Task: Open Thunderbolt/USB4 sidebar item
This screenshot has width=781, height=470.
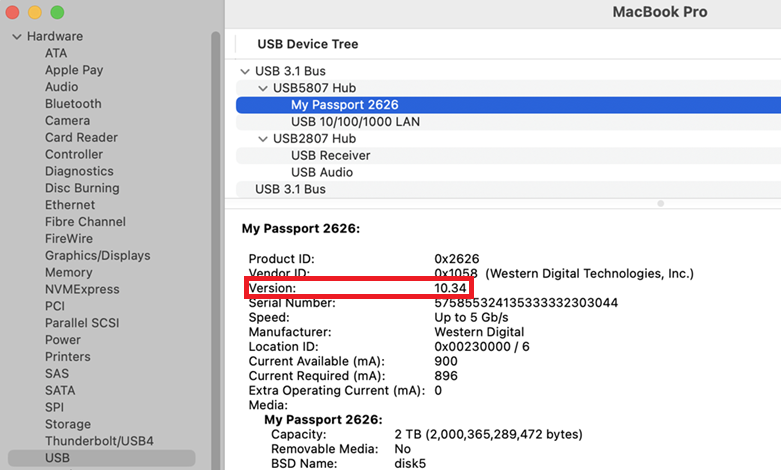Action: click(x=99, y=441)
